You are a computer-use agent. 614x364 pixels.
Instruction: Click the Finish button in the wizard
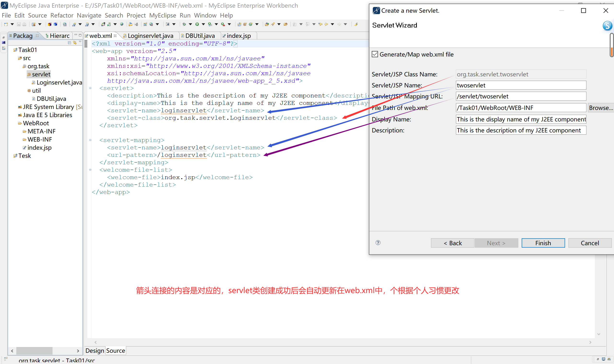coord(543,243)
